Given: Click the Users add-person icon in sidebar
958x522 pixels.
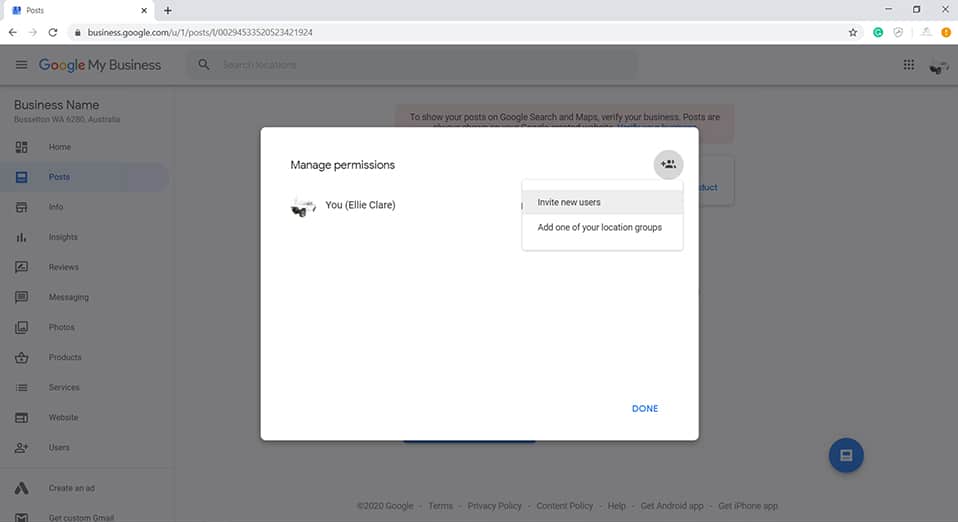Looking at the screenshot, I should tap(21, 447).
